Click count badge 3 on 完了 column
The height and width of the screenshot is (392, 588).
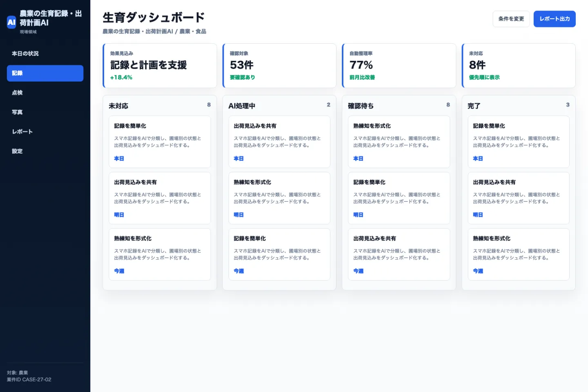pyautogui.click(x=568, y=105)
